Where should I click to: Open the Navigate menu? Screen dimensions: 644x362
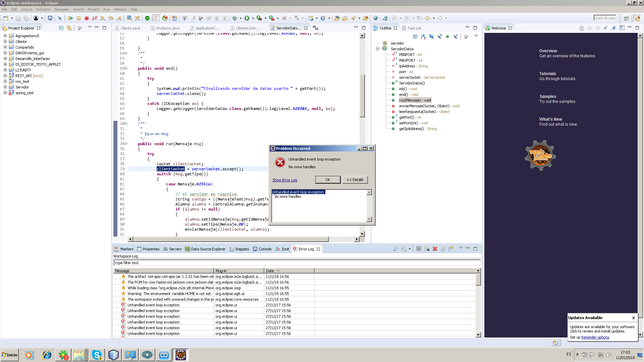pyautogui.click(x=61, y=9)
